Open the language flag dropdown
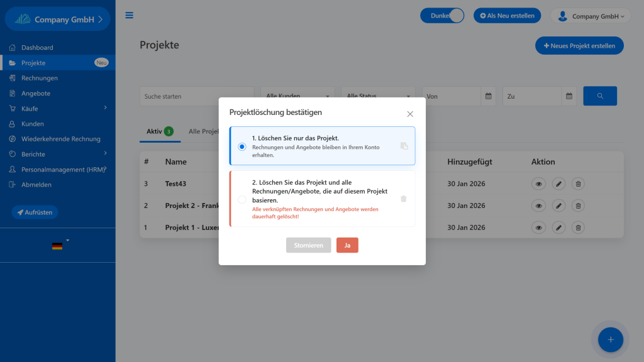The image size is (644, 362). click(x=59, y=245)
